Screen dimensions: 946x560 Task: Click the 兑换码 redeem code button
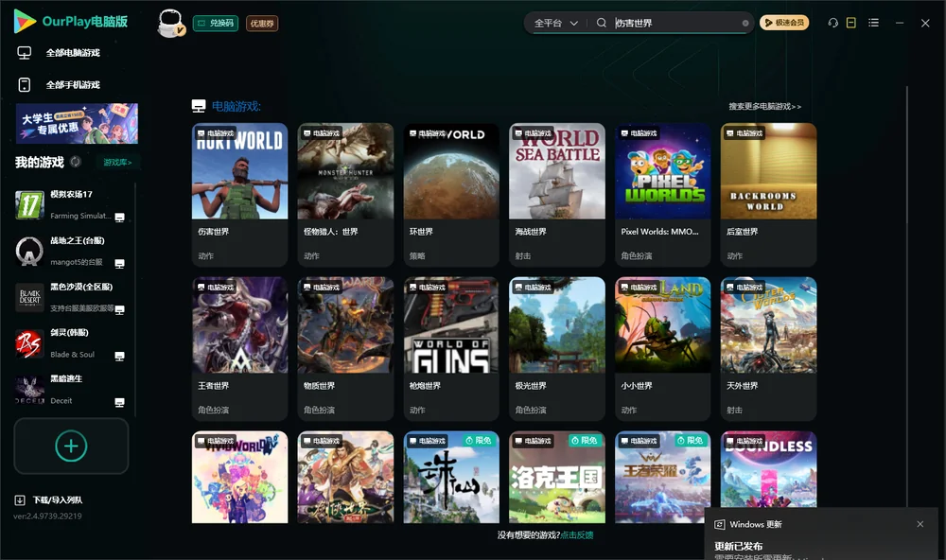click(x=216, y=23)
